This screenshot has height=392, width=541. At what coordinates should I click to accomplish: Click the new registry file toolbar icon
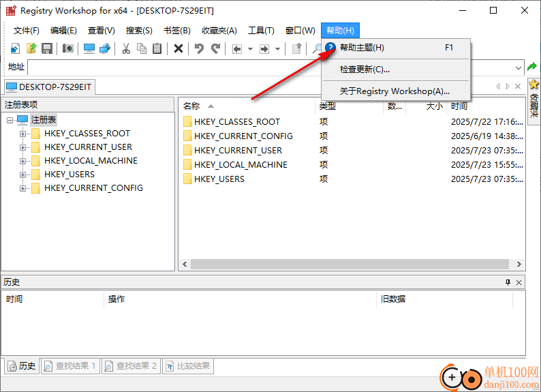click(x=15, y=48)
